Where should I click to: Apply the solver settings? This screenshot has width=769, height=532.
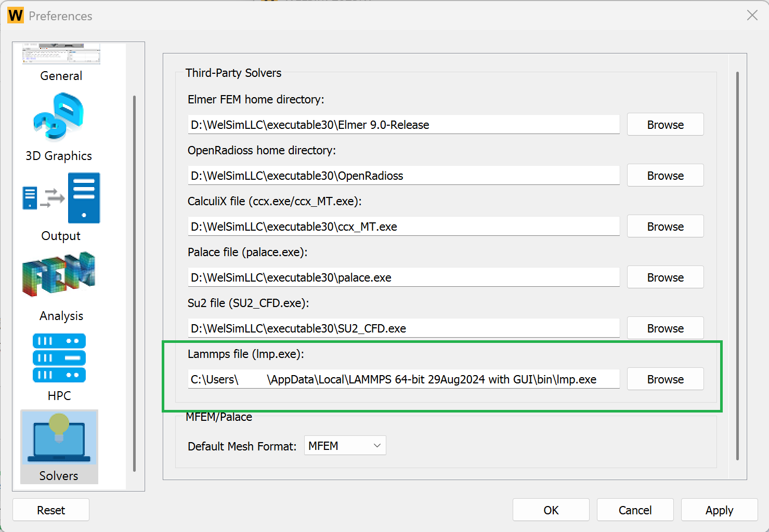point(719,510)
